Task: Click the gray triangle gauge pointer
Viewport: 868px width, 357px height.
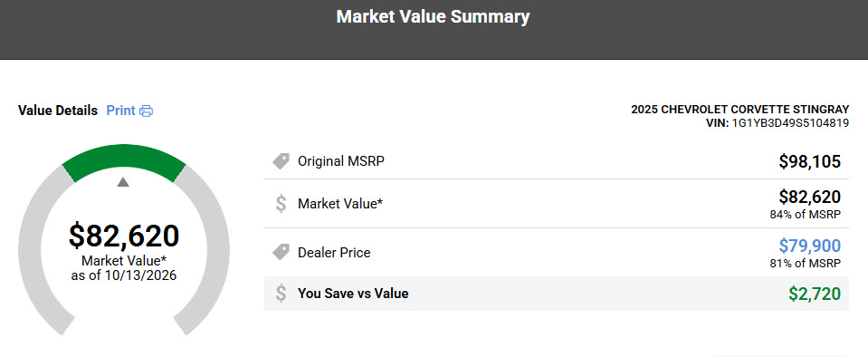Action: [123, 182]
